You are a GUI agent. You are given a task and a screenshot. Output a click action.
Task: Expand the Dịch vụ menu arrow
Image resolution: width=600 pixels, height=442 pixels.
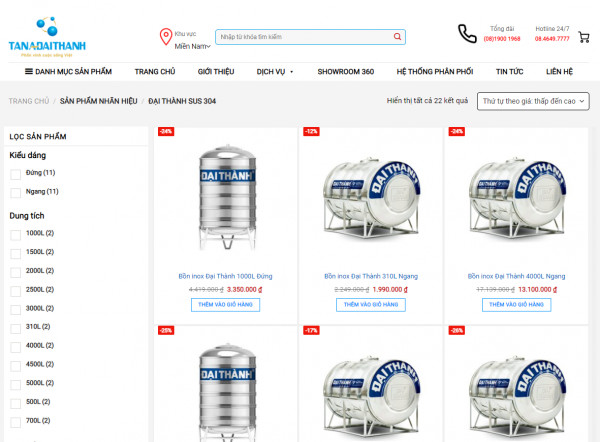(292, 72)
